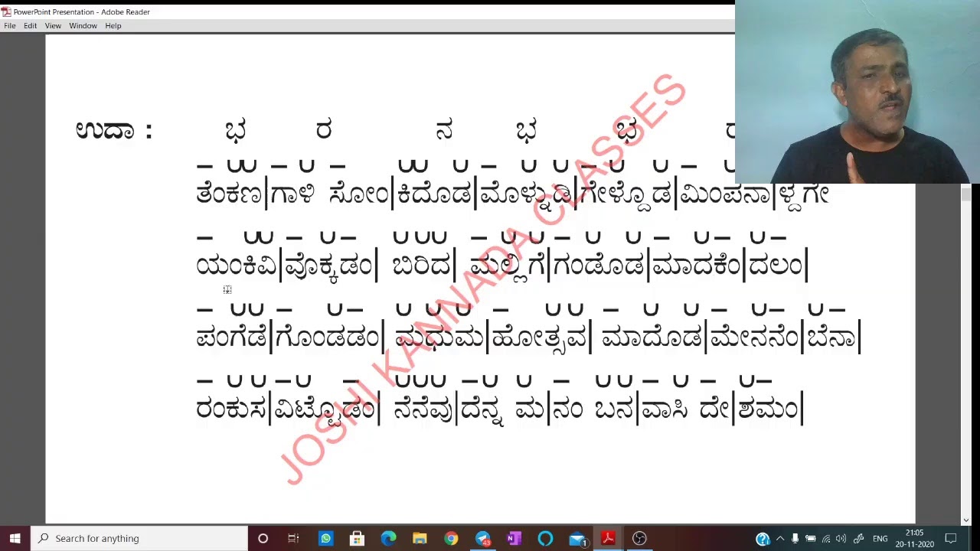This screenshot has height=551, width=980.
Task: Open the File menu
Action: [10, 25]
